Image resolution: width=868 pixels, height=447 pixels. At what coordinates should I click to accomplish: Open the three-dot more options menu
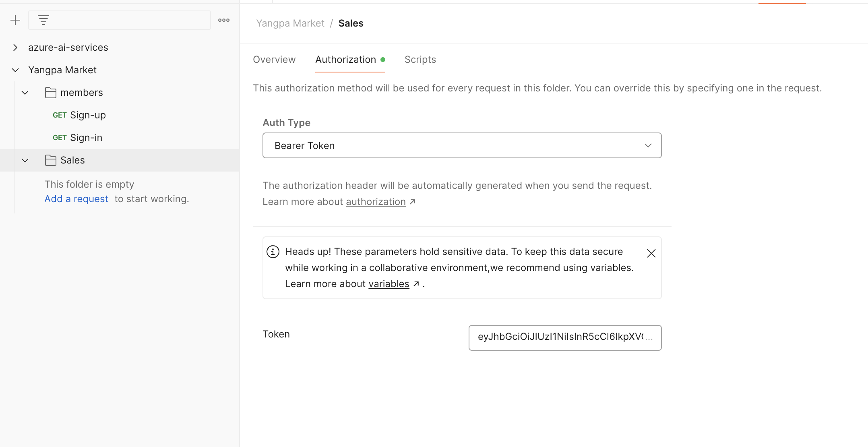[224, 20]
